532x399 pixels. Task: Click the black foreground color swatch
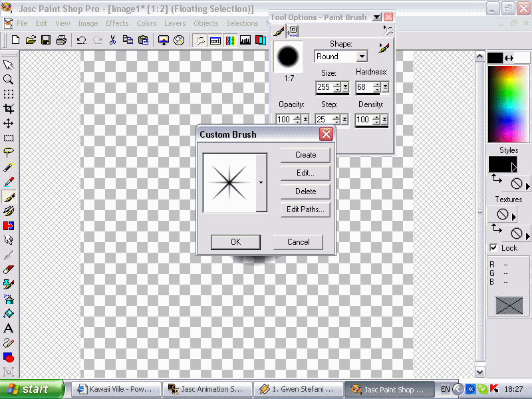(495, 58)
